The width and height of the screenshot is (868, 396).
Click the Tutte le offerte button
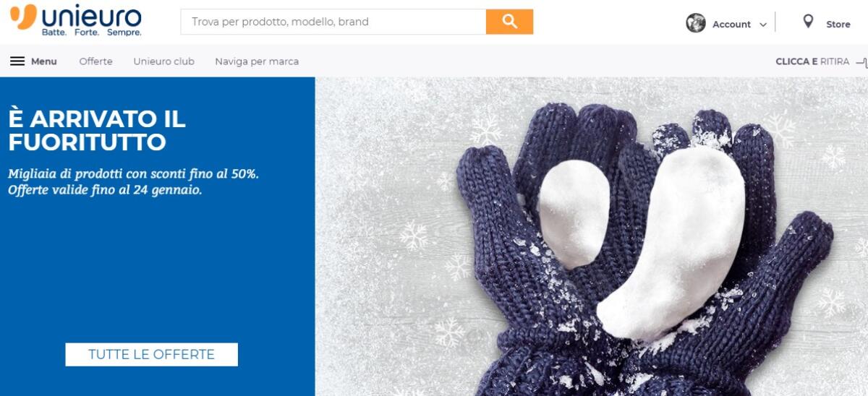tap(151, 354)
